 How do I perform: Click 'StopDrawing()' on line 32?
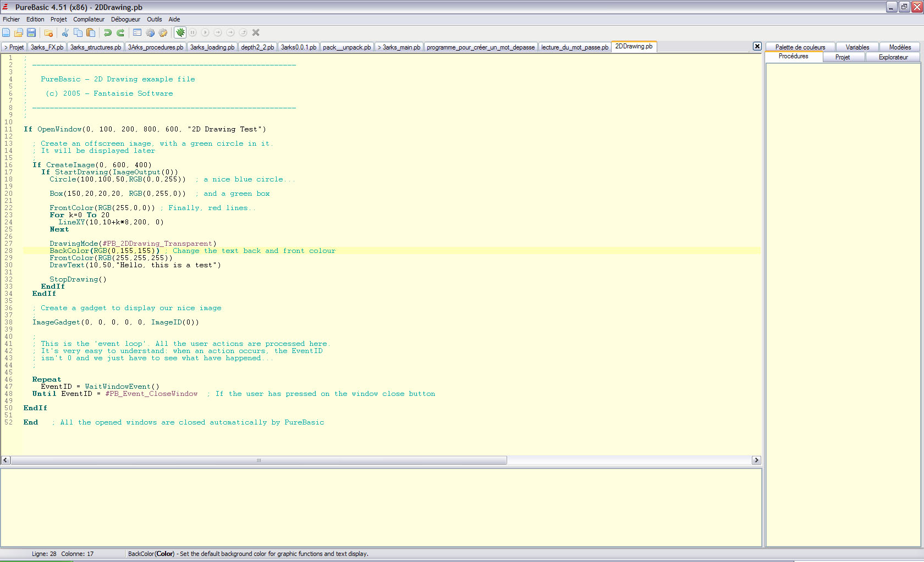[x=78, y=279]
